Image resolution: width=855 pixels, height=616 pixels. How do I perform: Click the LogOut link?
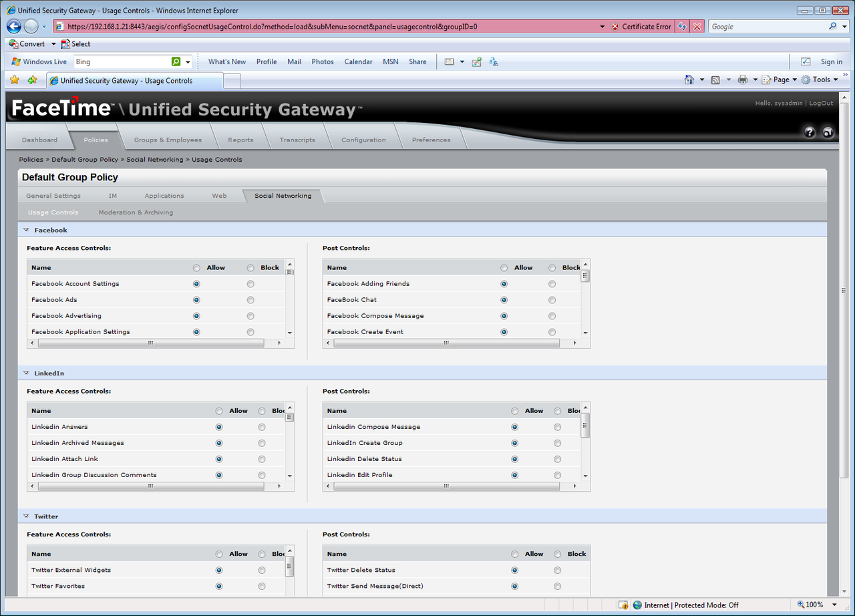click(x=822, y=103)
